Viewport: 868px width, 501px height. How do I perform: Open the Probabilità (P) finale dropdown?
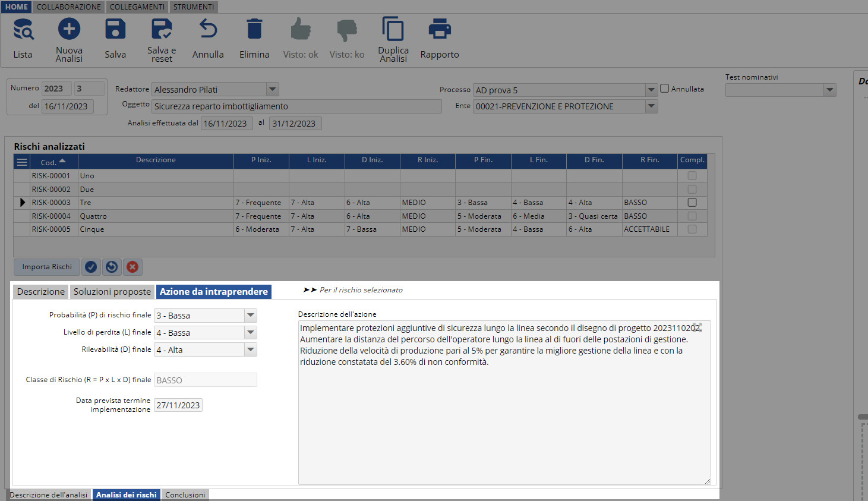point(251,316)
